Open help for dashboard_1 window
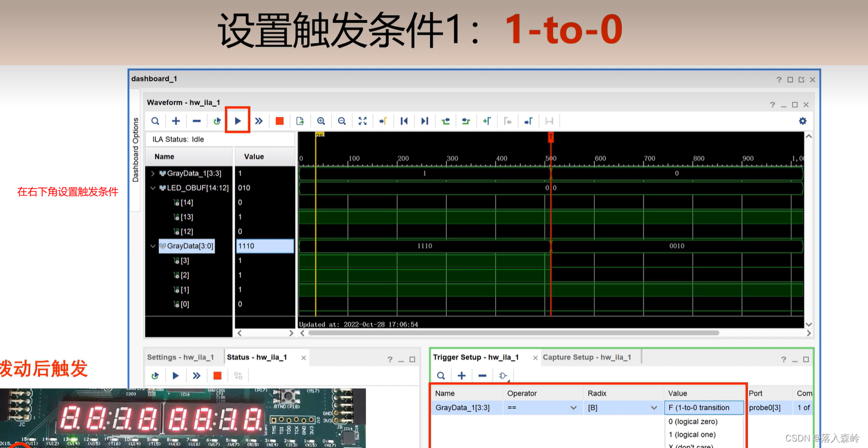The image size is (868, 448). 779,80
